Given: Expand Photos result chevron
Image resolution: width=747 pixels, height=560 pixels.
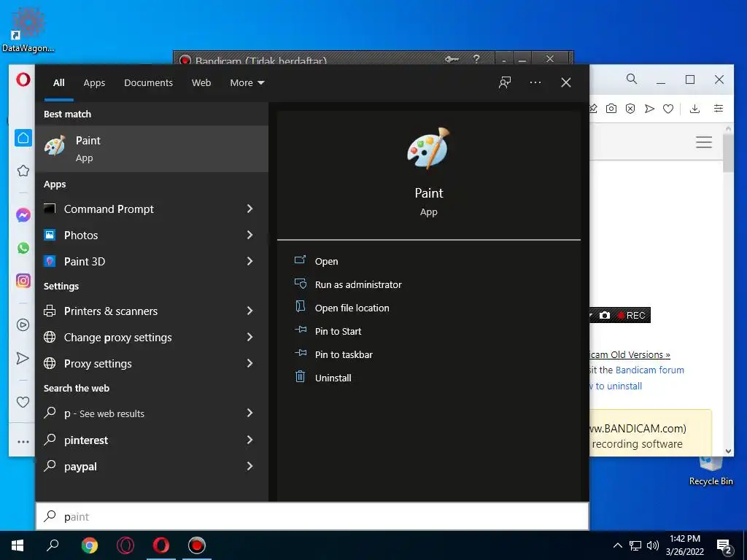Looking at the screenshot, I should pyautogui.click(x=249, y=235).
